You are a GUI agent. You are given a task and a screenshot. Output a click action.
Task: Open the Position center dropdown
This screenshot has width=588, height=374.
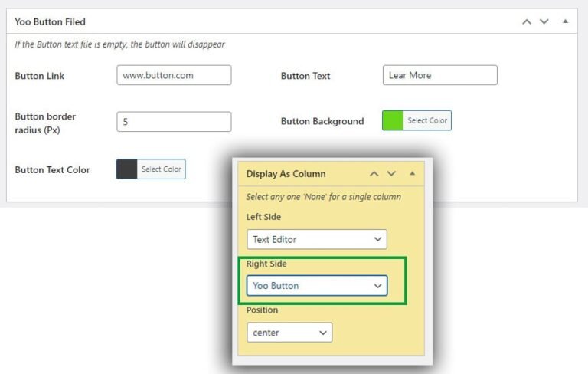click(289, 333)
